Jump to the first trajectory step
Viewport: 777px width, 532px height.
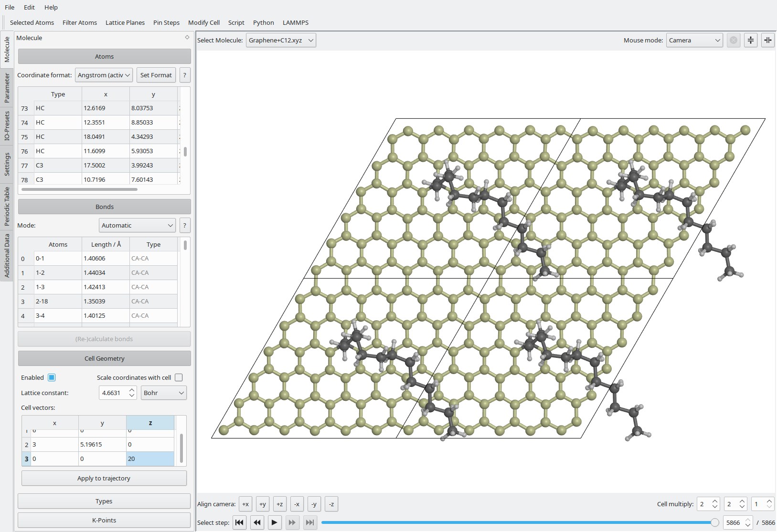pos(240,522)
